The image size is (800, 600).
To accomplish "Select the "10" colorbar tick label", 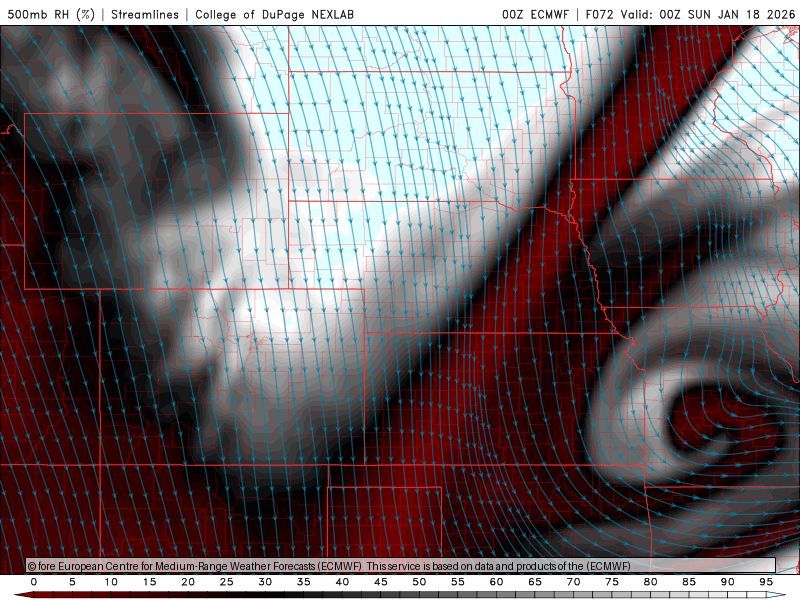I will (111, 582).
